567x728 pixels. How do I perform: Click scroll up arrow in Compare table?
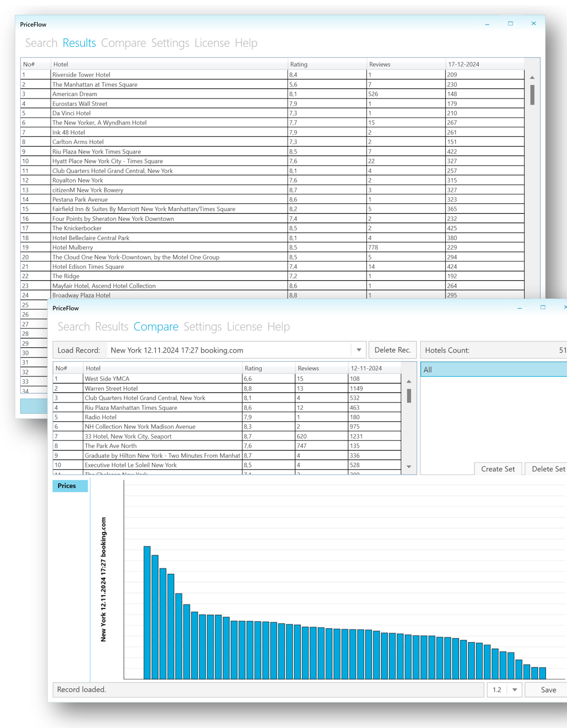pyautogui.click(x=409, y=382)
